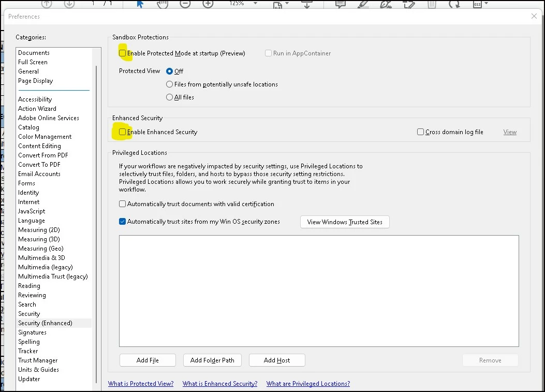Click the Categories list vertical scrollbar

pos(96,224)
